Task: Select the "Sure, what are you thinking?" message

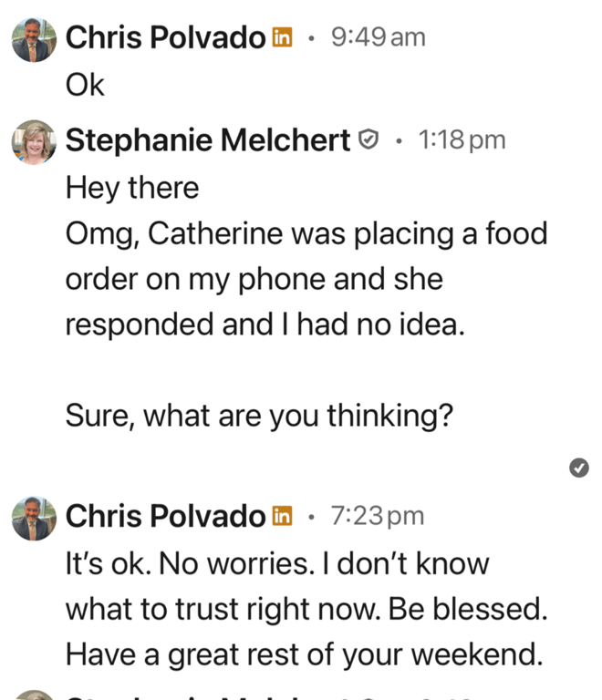Action: click(x=259, y=416)
